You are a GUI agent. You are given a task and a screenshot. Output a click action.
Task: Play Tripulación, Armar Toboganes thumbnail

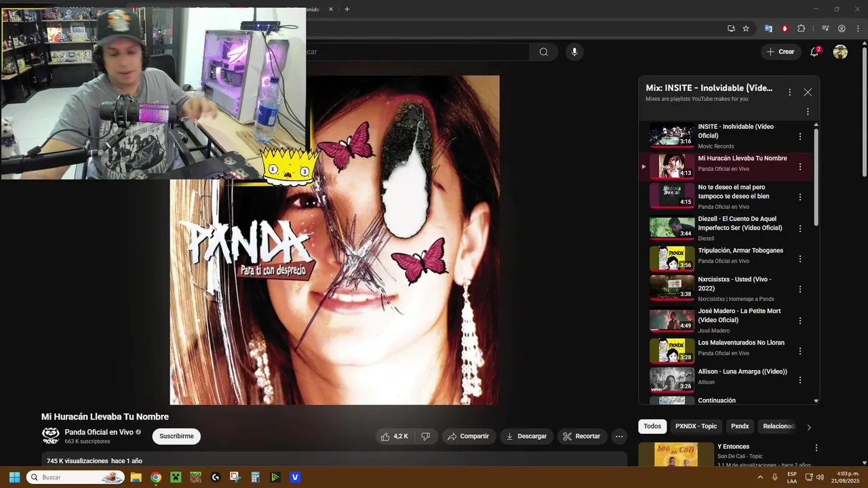point(672,258)
